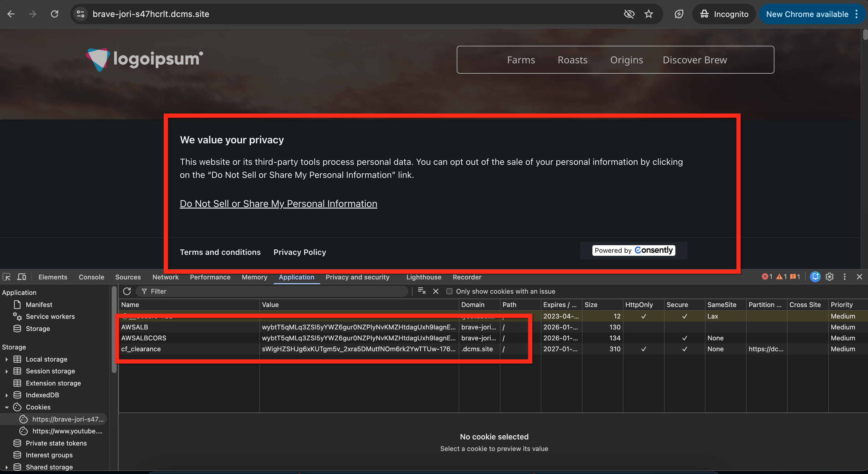This screenshot has height=474, width=868.
Task: Expand the IndexedDB tree item
Action: tap(6, 395)
